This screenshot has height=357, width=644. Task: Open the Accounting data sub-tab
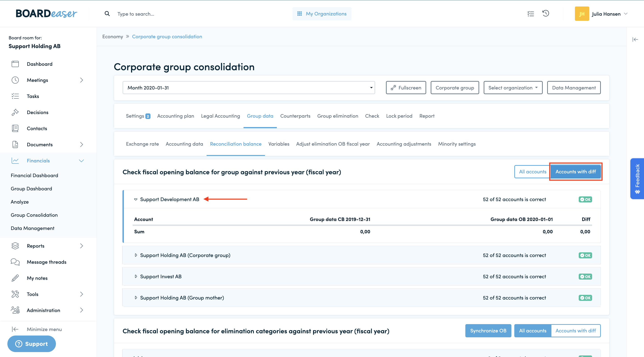tap(184, 144)
